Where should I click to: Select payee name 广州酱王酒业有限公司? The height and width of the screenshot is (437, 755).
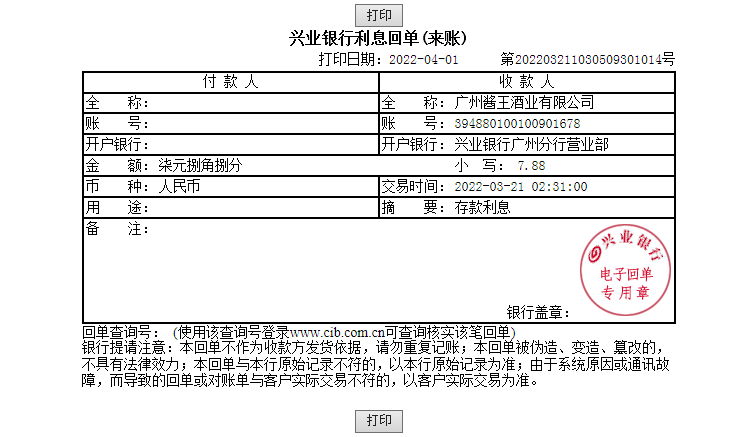(524, 103)
